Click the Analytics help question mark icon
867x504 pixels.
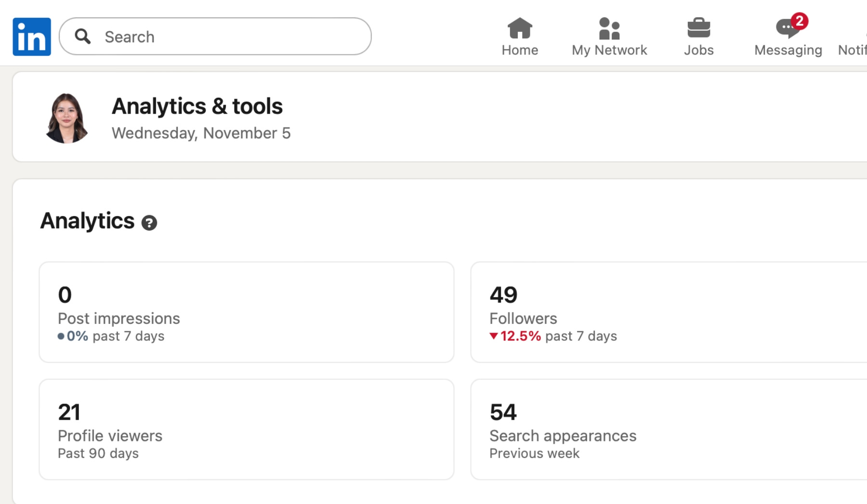point(149,222)
